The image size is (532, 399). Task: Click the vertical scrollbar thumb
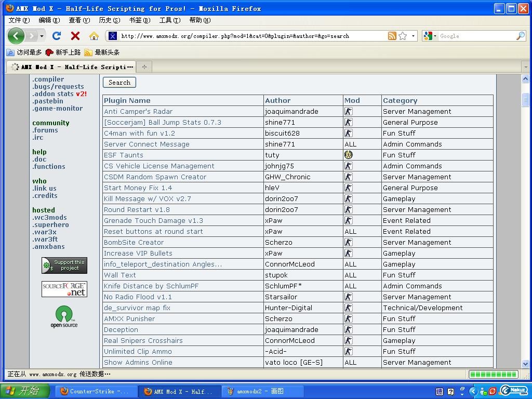pos(525,100)
